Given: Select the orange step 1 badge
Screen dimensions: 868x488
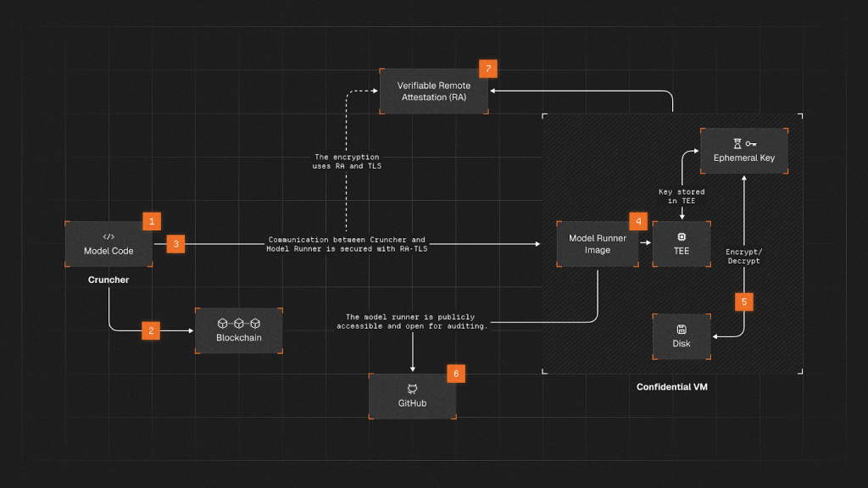Looking at the screenshot, I should tap(152, 221).
